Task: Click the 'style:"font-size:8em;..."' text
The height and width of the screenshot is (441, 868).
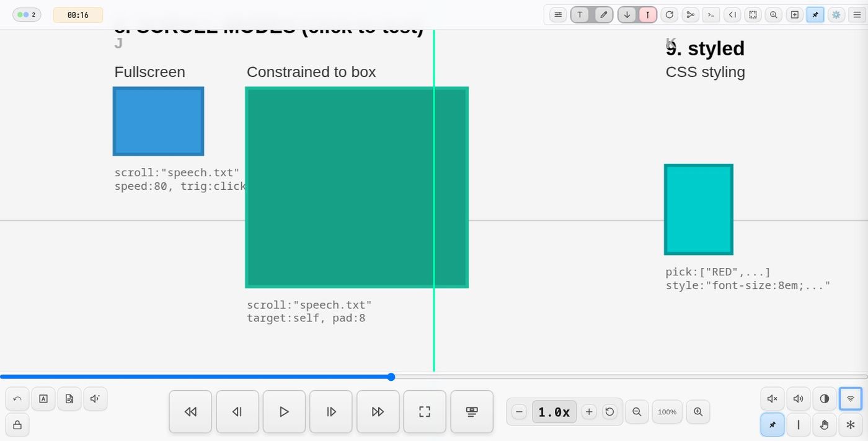Action: pos(748,285)
